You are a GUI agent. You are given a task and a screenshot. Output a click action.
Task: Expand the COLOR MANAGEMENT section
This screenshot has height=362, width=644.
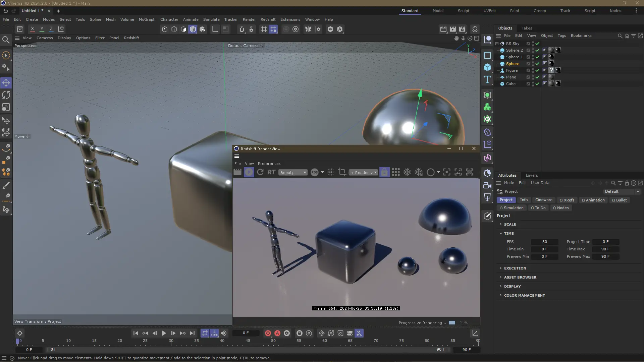pyautogui.click(x=524, y=295)
